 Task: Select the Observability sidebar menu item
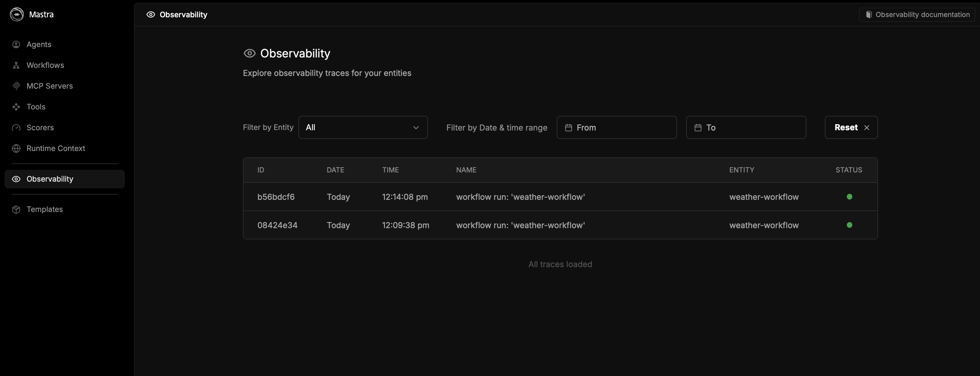coord(50,179)
